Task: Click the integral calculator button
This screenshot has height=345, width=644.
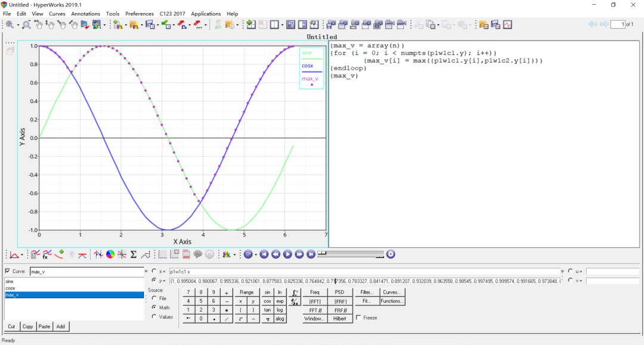Action: point(295,293)
